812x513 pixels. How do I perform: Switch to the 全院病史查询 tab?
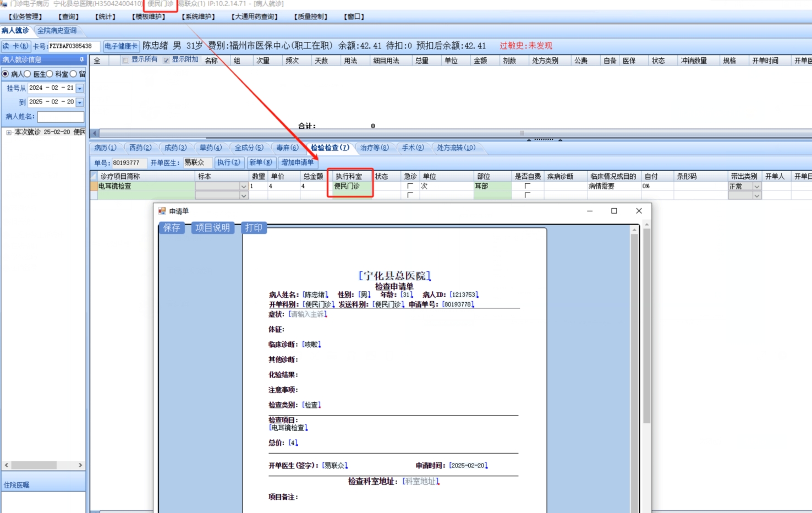coord(57,31)
